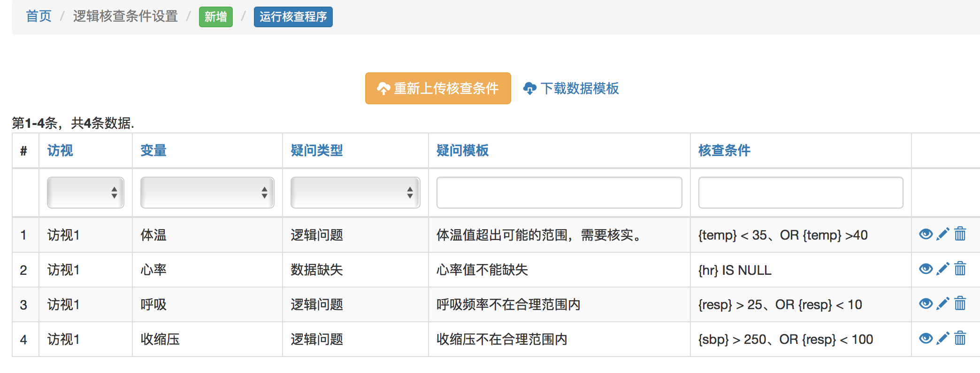This screenshot has width=980, height=373.
Task: Click the edit pencil for 心率 row
Action: (x=942, y=269)
